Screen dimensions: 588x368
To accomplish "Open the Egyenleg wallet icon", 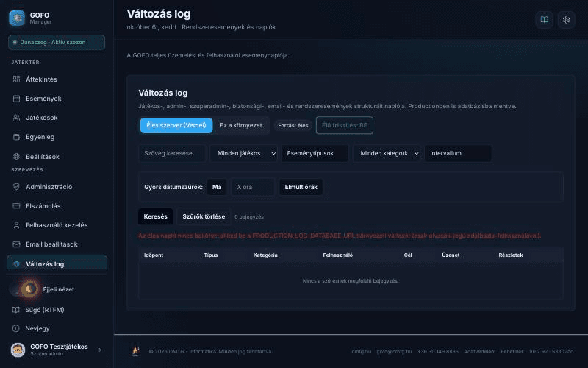I will [16, 137].
